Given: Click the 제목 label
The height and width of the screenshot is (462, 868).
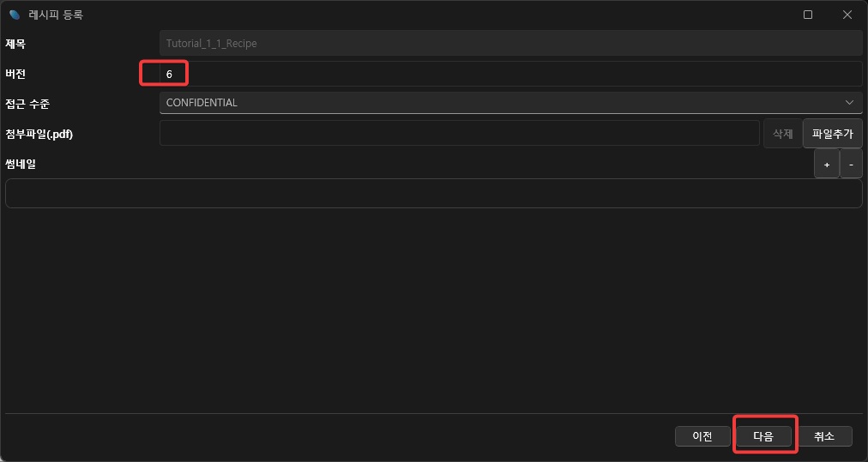Looking at the screenshot, I should pos(16,43).
